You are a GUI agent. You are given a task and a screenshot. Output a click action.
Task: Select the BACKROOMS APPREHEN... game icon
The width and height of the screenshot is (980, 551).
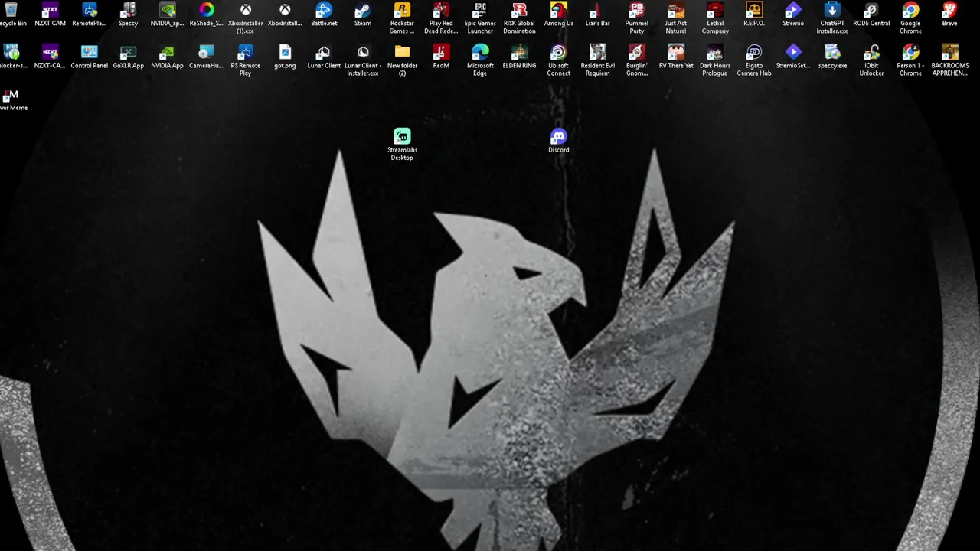tap(949, 52)
